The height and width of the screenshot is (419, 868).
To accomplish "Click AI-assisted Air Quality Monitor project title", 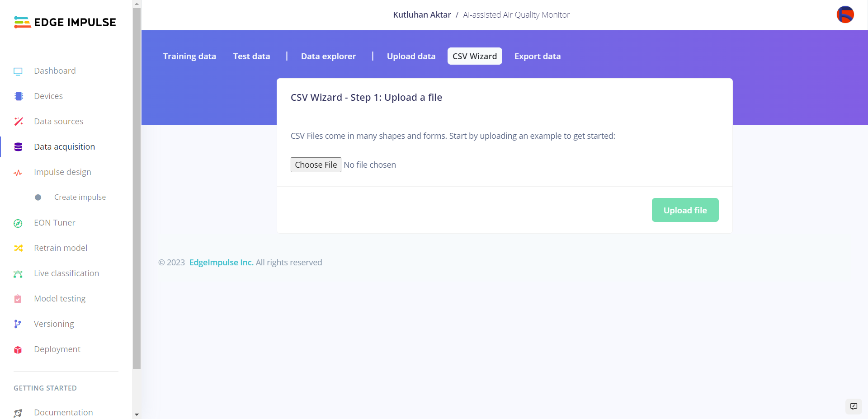I will [516, 15].
